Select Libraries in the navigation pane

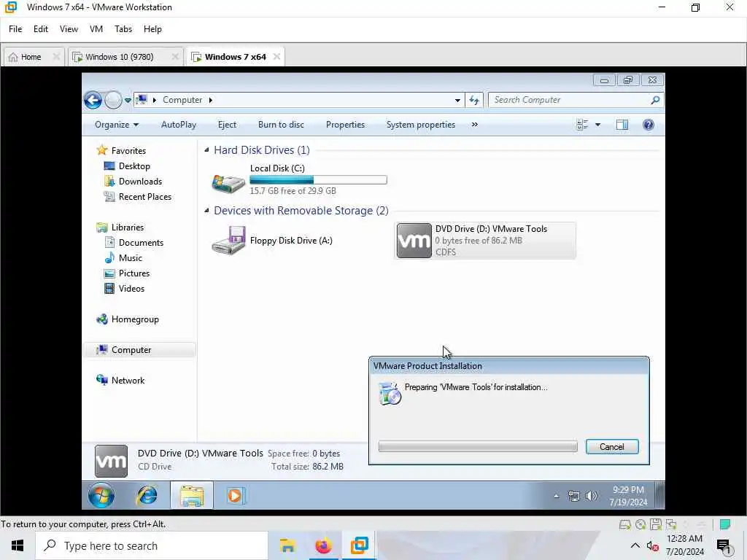click(x=127, y=227)
